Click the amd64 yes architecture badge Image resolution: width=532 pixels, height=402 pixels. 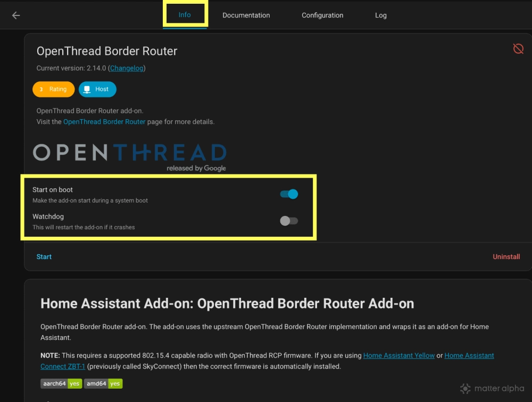coord(103,383)
